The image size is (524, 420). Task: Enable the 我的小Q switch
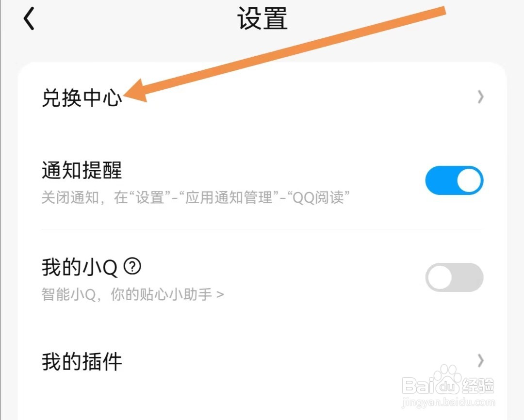tap(454, 277)
